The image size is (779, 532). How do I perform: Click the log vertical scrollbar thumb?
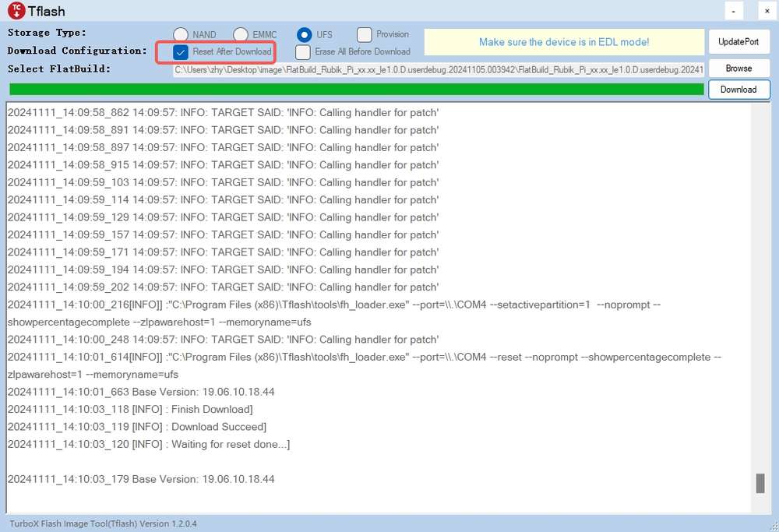760,483
